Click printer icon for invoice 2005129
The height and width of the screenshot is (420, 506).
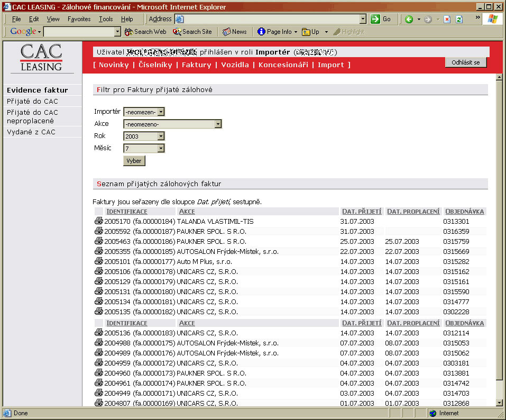click(x=99, y=281)
